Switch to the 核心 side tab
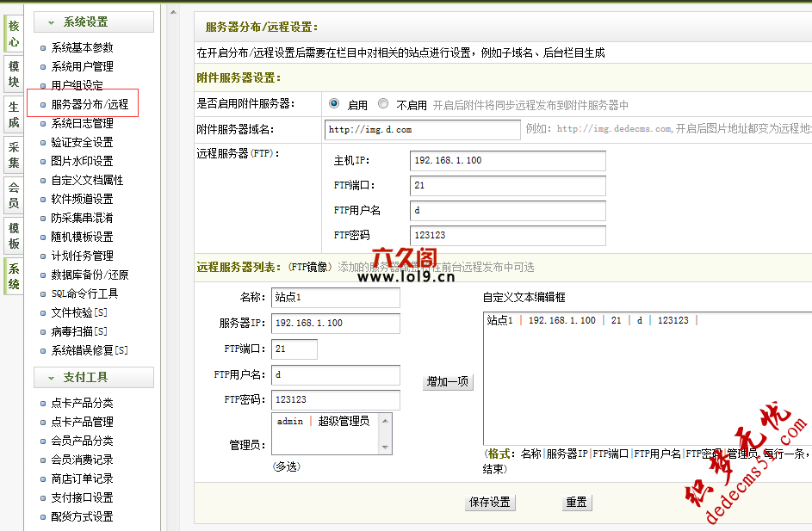812x531 pixels. tap(14, 34)
